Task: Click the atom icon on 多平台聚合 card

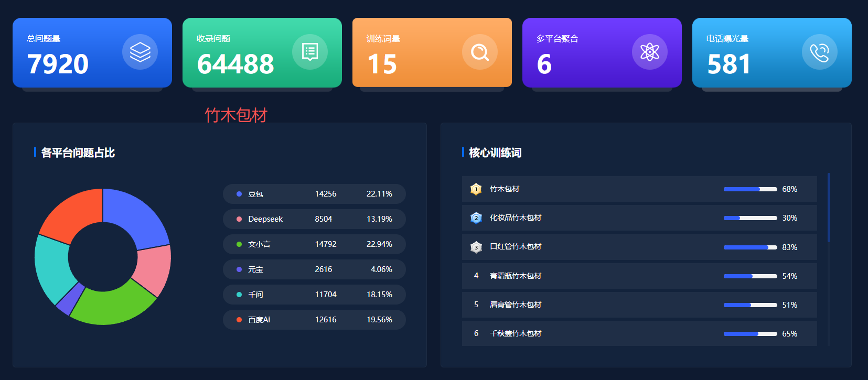Action: tap(650, 52)
